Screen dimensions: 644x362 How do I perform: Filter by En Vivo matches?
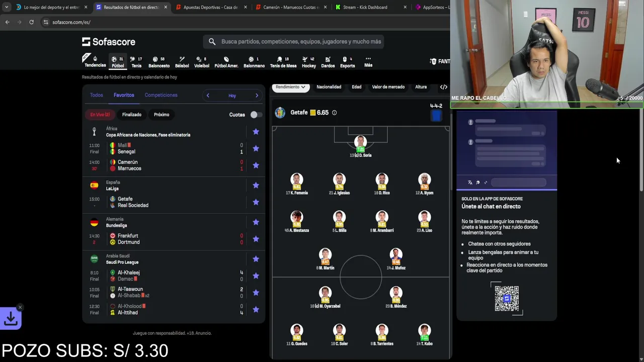100,115
